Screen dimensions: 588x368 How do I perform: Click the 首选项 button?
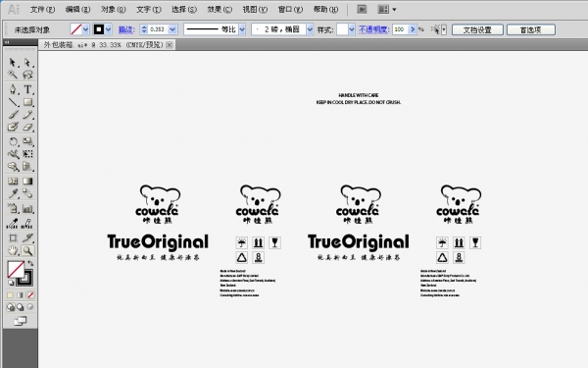pos(530,29)
